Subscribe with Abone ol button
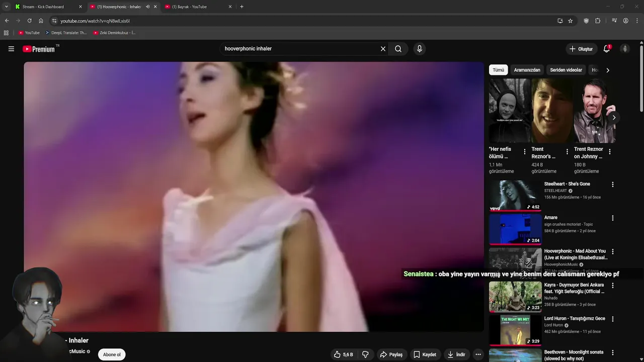 (112, 354)
